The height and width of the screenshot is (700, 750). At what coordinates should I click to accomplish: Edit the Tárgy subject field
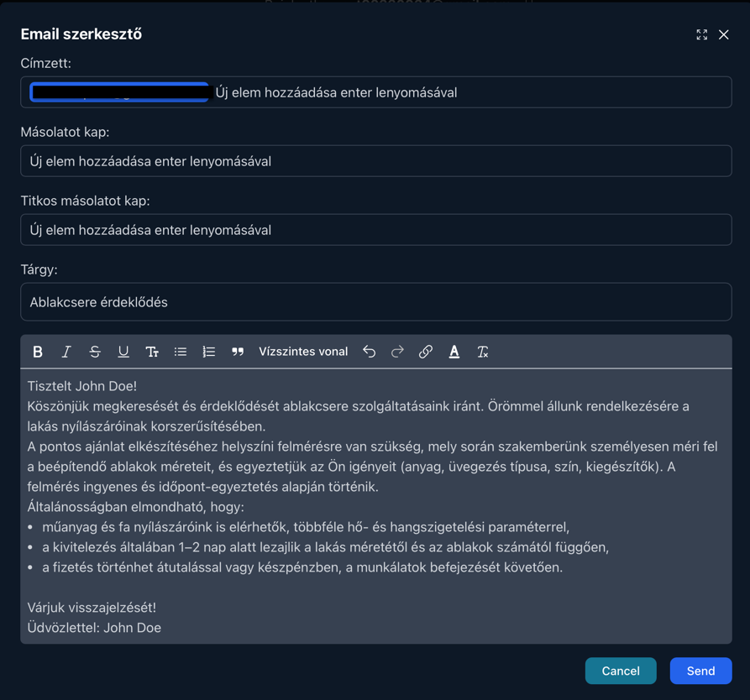pos(375,302)
